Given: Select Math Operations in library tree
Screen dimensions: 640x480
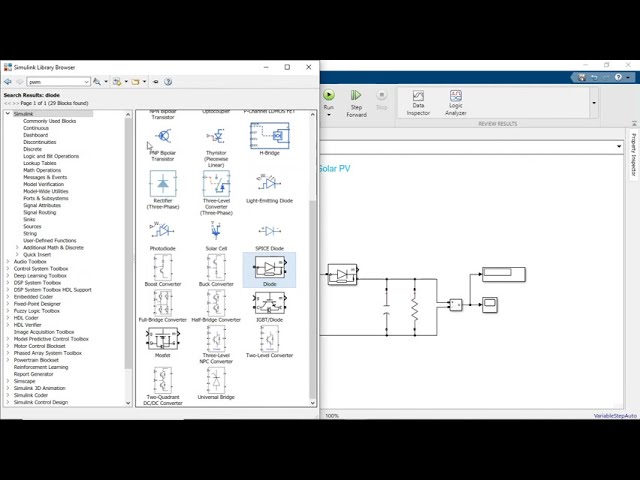Looking at the screenshot, I should (42, 170).
